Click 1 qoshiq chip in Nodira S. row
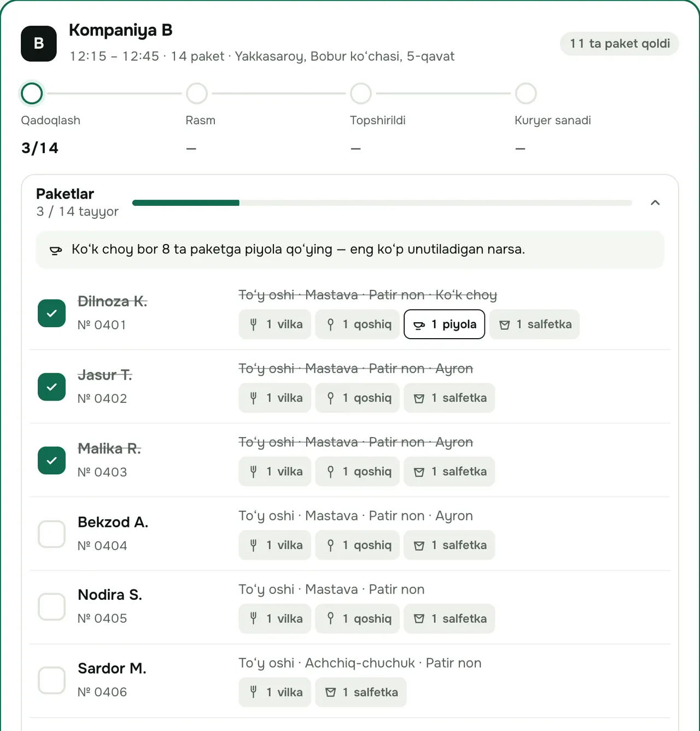 pos(358,618)
